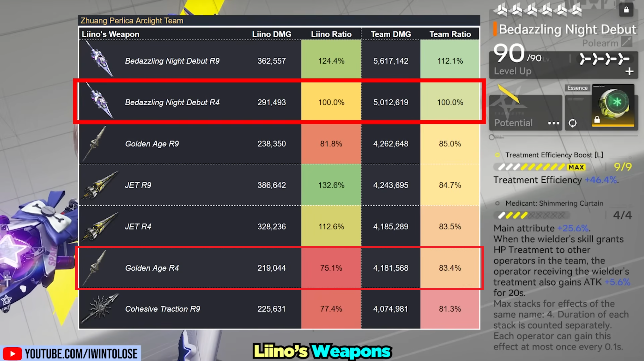Click the JET R4 weapon icon
This screenshot has width=644, height=361.
pos(100,226)
